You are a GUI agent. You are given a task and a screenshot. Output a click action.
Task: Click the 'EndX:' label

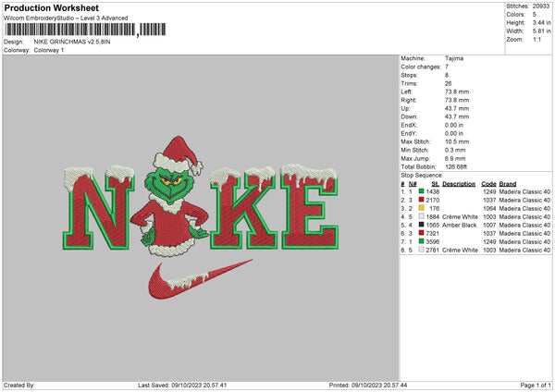pyautogui.click(x=409, y=125)
